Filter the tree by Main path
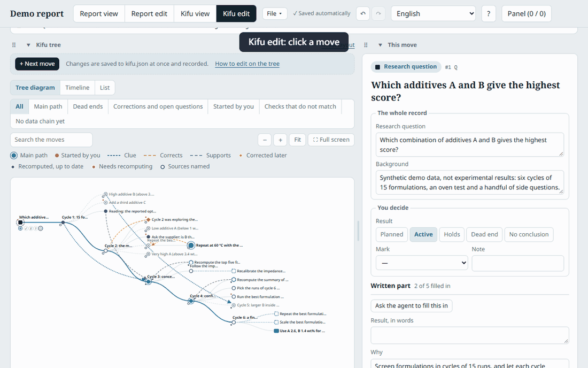 pos(48,106)
